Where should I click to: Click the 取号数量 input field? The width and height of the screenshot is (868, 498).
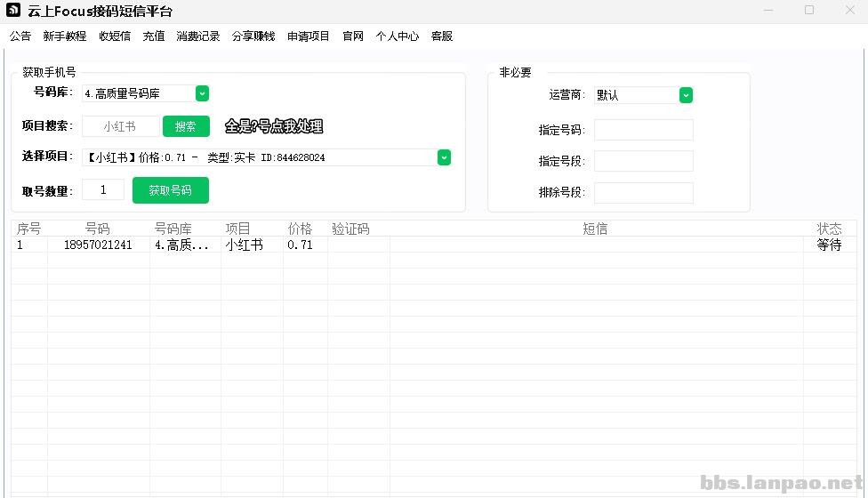pos(103,189)
